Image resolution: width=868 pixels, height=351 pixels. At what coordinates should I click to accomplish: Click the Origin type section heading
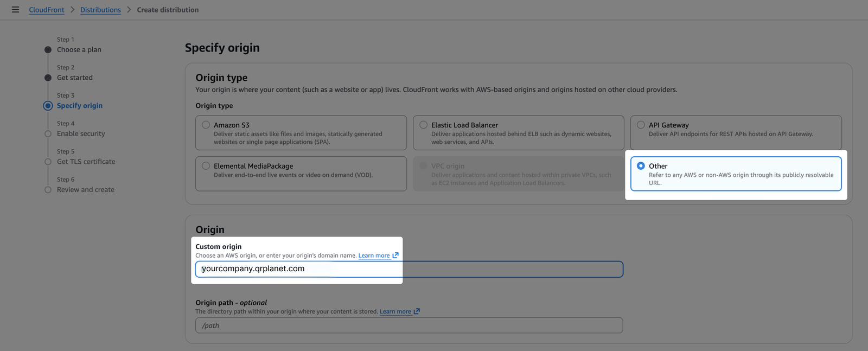click(x=221, y=78)
